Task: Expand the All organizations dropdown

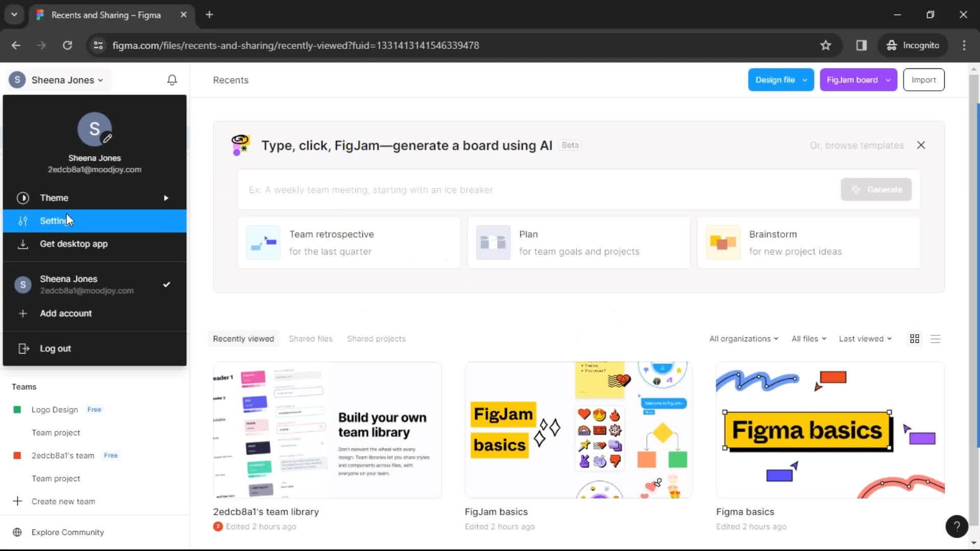Action: [x=743, y=338]
